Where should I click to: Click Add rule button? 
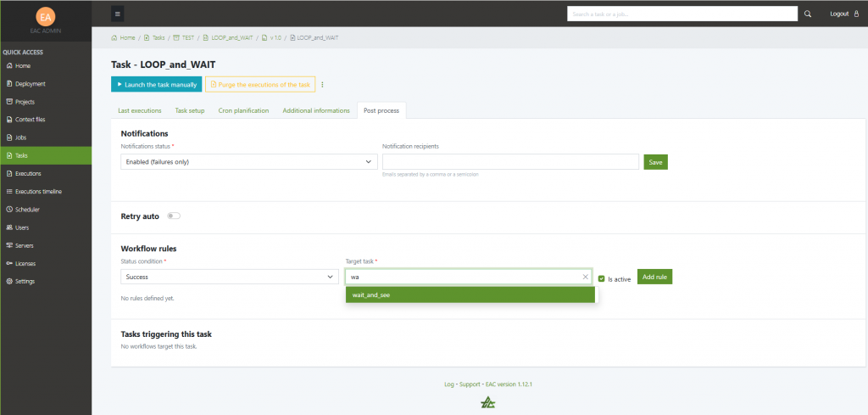655,277
